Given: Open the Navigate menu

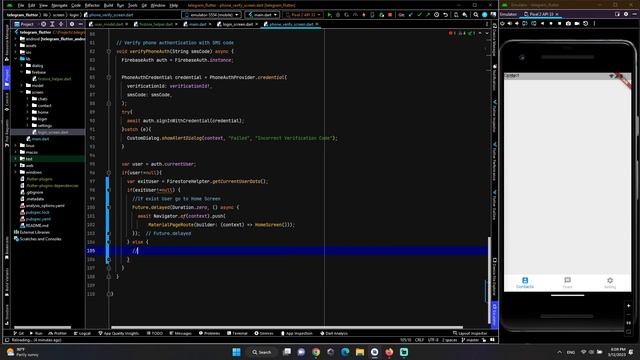Looking at the screenshot, I should point(59,5).
